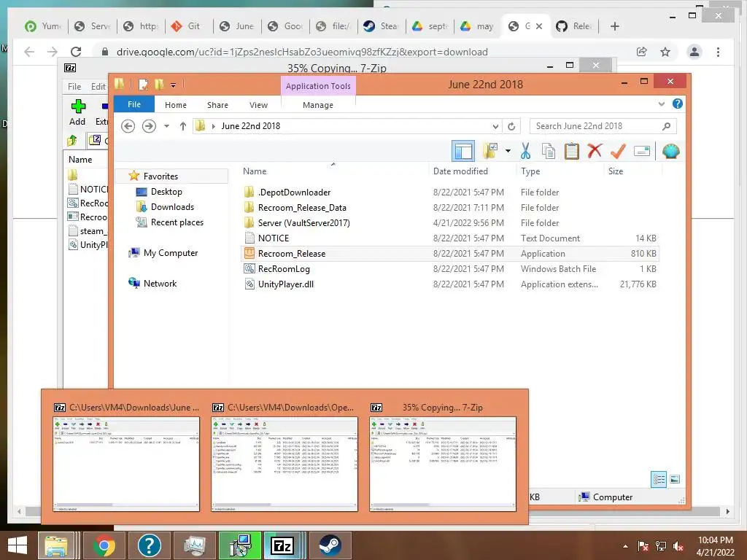The image size is (747, 560).
Task: Toggle the navigation pane layout icon
Action: (462, 152)
